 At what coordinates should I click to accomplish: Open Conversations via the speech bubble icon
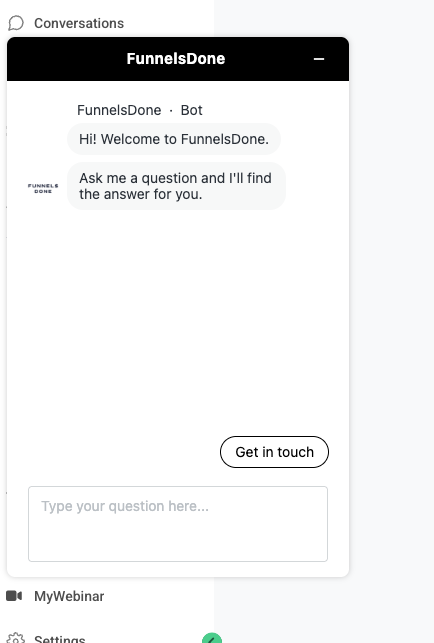pos(16,23)
